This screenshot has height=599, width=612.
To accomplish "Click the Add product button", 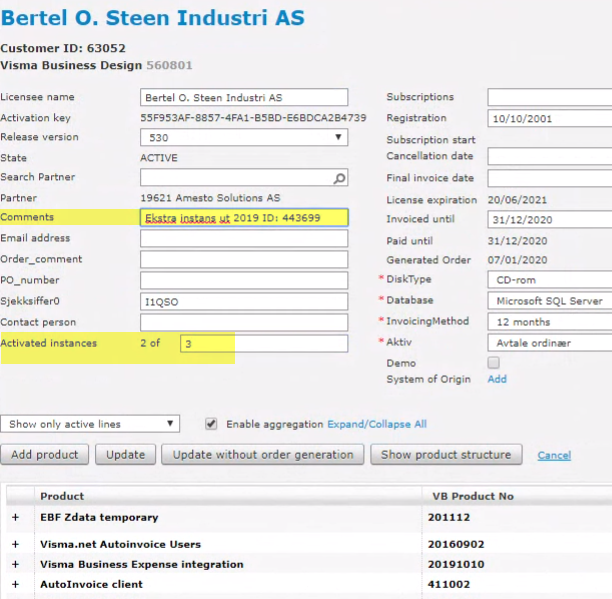I will (44, 455).
